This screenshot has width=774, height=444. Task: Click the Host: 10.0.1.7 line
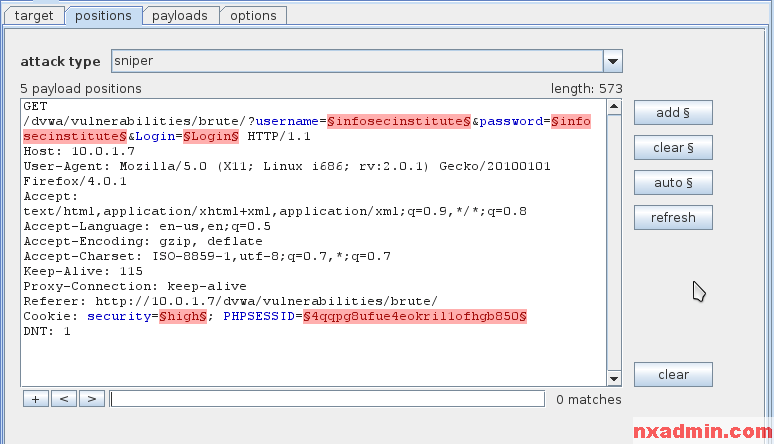click(79, 151)
